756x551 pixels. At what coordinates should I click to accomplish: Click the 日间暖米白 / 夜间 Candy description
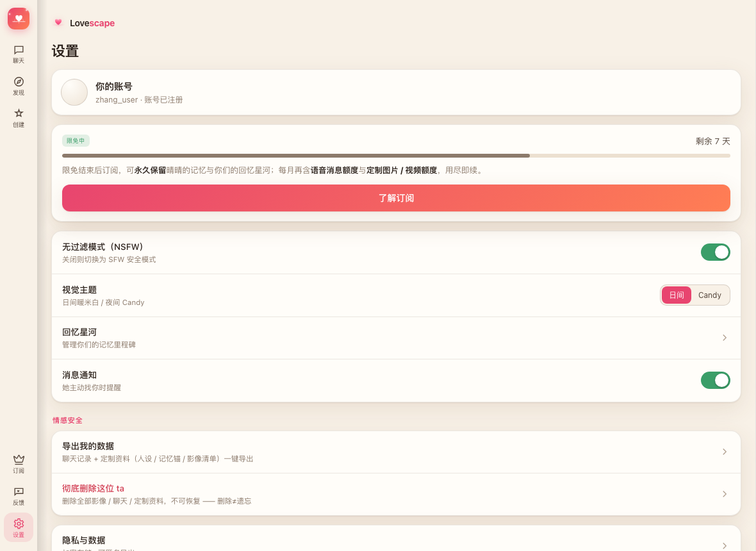(x=103, y=302)
